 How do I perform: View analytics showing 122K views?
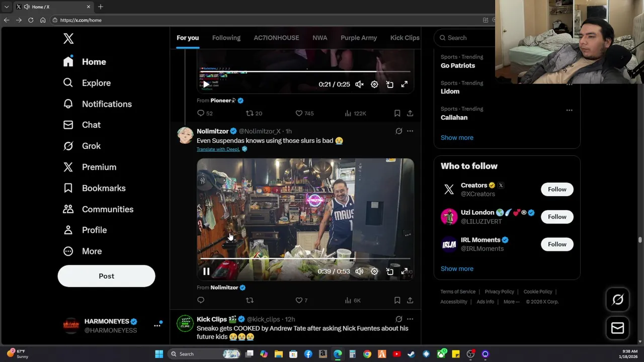(355, 113)
